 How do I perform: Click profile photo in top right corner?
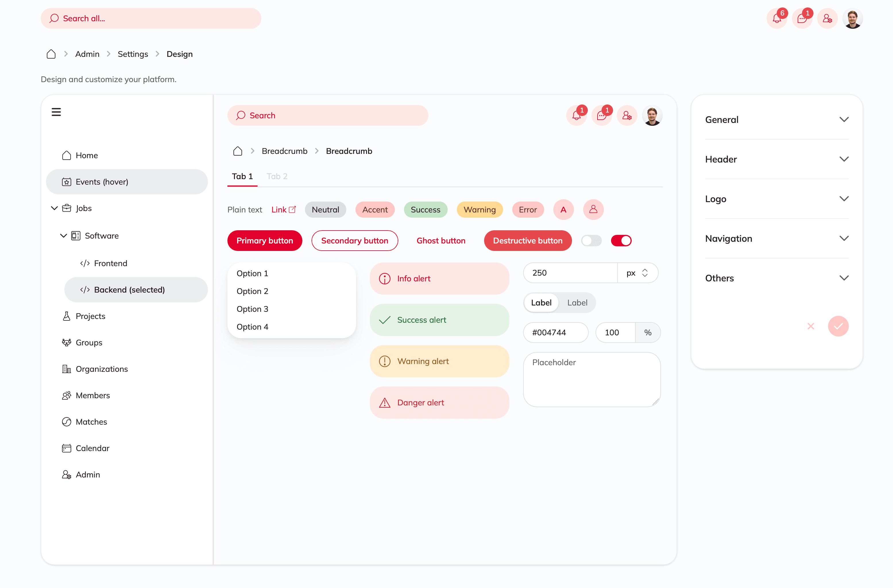coord(853,18)
